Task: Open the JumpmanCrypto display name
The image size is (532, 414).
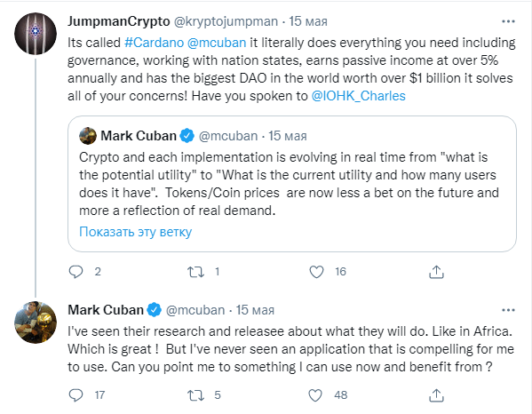Action: [x=119, y=21]
